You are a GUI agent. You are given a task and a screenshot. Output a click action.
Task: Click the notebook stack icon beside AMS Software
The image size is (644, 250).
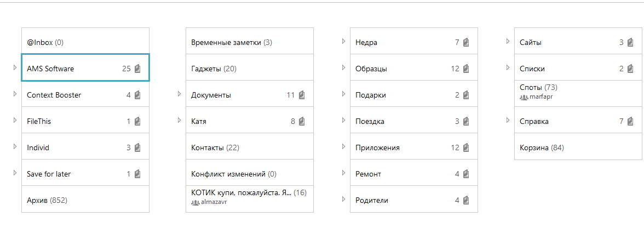tap(137, 69)
